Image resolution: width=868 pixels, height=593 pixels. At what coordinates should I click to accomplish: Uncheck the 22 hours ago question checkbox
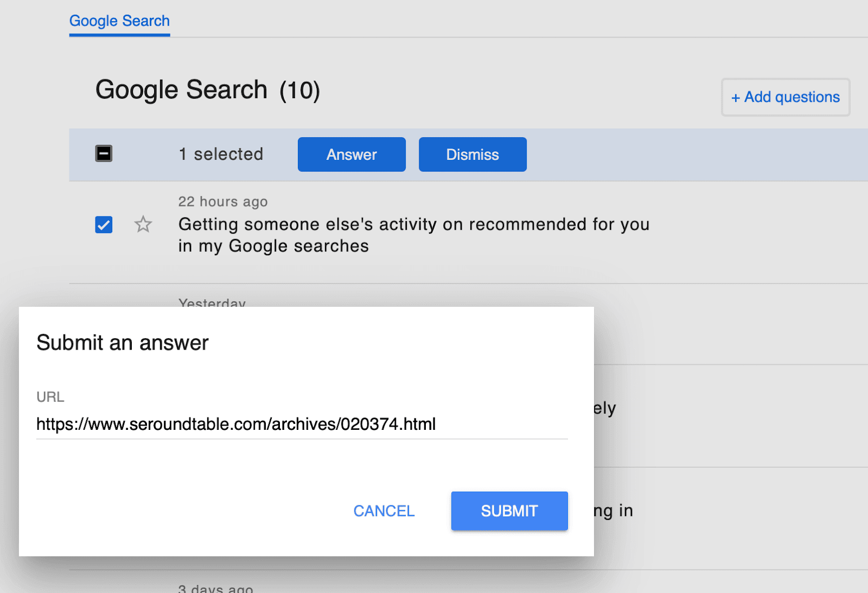[104, 224]
